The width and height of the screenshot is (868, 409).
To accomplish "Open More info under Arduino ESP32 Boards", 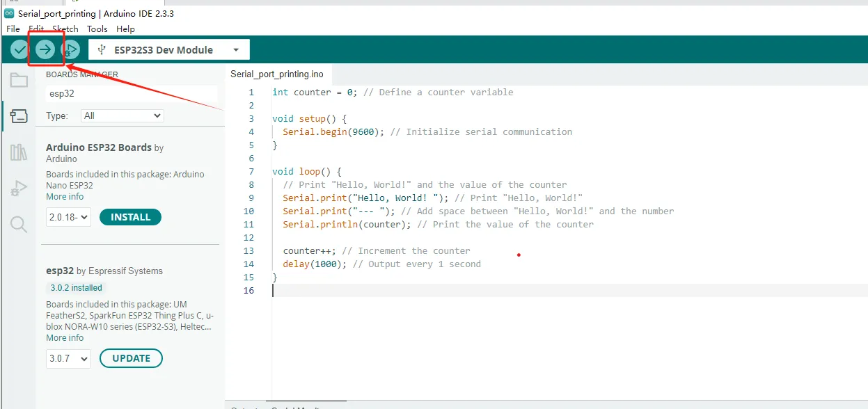I will [x=65, y=197].
